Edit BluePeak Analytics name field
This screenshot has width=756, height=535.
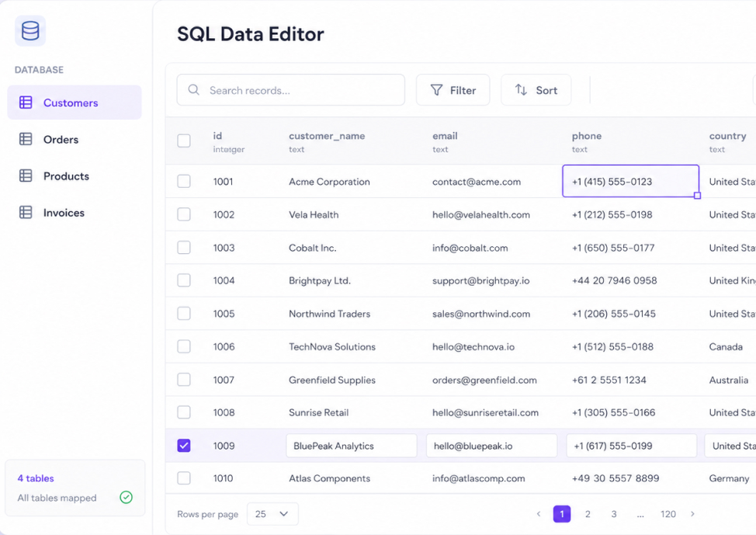click(352, 446)
